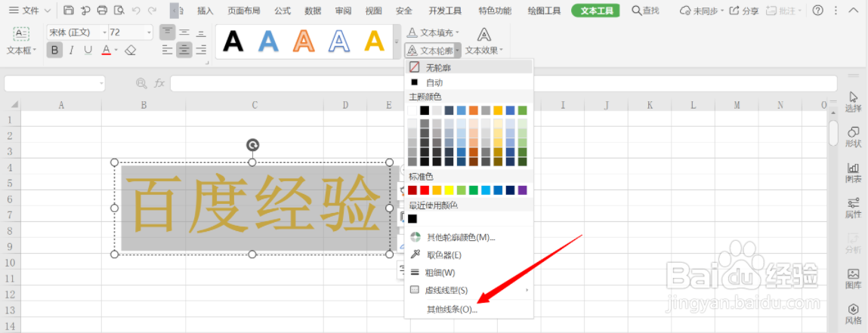868x333 pixels.
Task: Expand the font color dropdown arrow
Action: (x=116, y=51)
